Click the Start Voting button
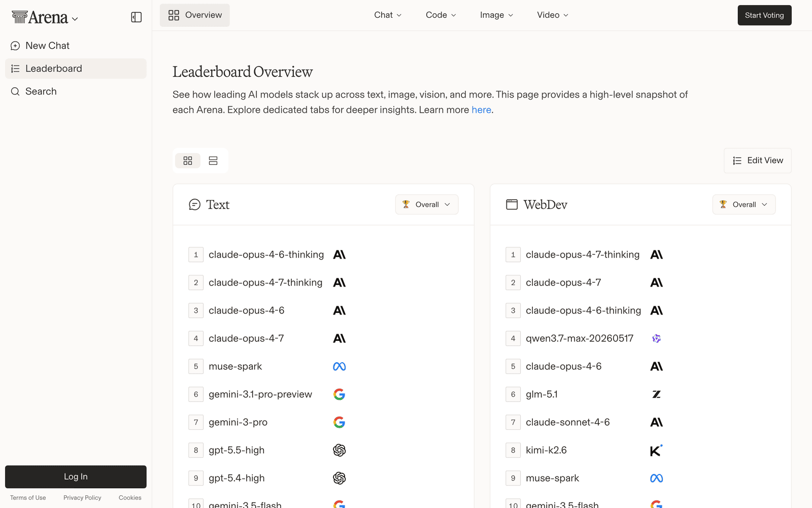Viewport: 812px width, 508px height. click(764, 15)
